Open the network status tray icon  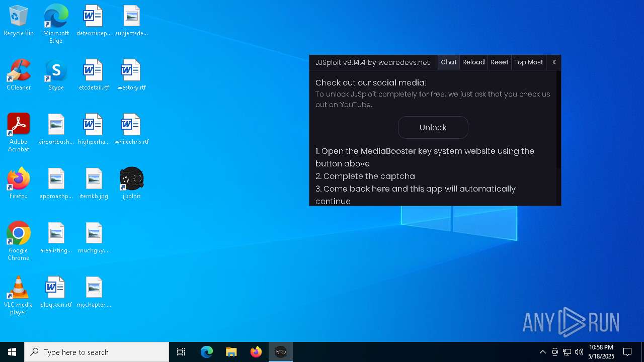tap(567, 352)
